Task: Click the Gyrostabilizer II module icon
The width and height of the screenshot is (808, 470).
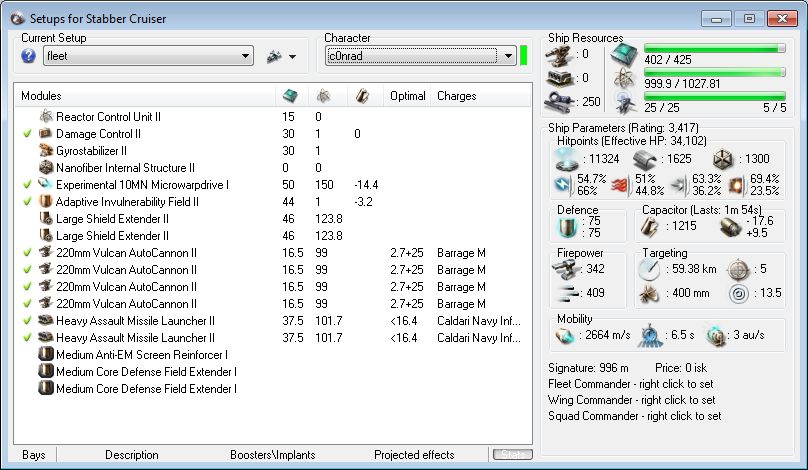Action: coord(46,150)
